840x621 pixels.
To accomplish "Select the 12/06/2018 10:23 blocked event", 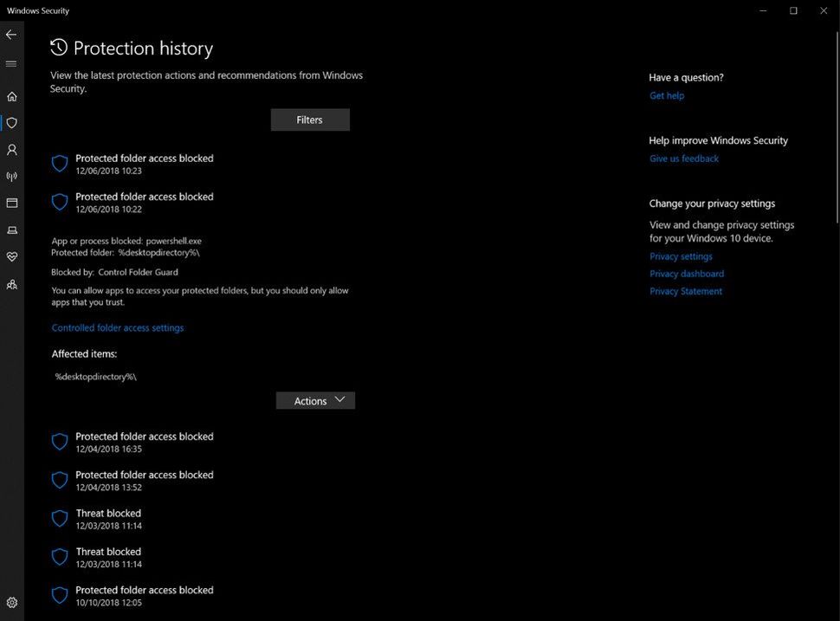I will (144, 164).
